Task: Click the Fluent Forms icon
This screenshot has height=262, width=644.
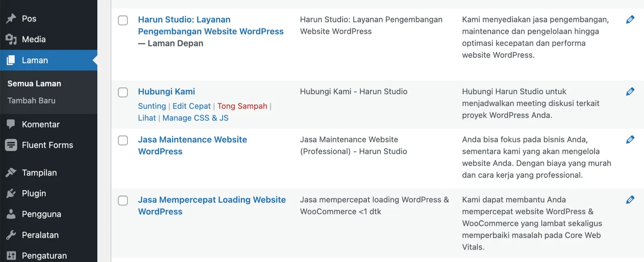Action: click(x=11, y=145)
